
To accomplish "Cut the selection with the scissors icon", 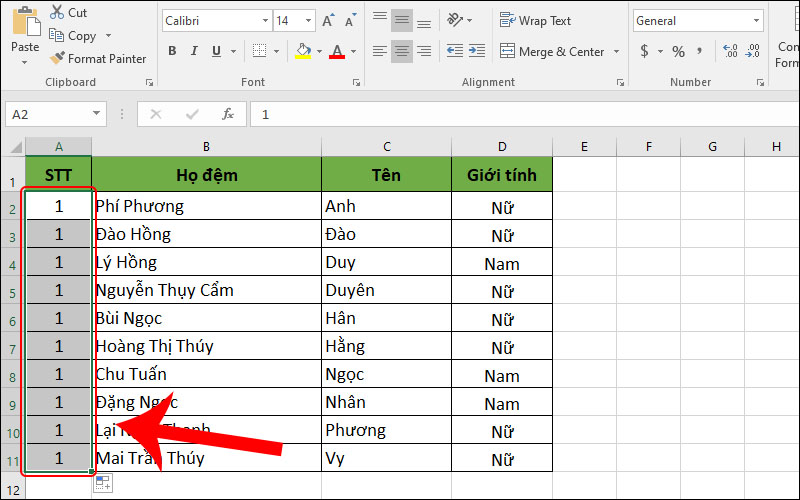I will tap(69, 12).
